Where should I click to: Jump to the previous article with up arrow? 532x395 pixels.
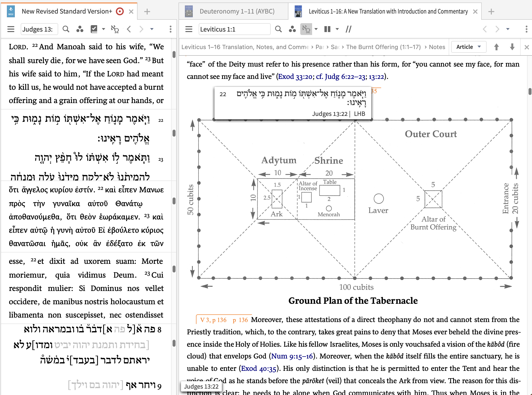coord(497,47)
